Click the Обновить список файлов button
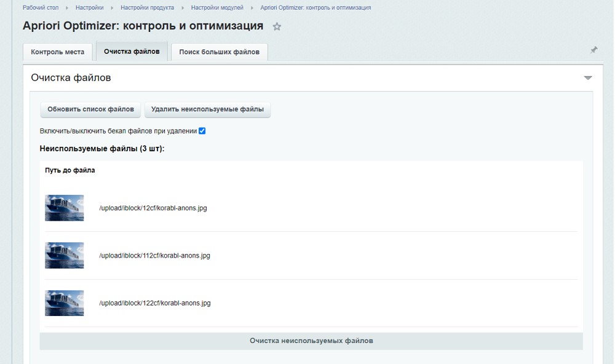The height and width of the screenshot is (364, 615). click(90, 109)
